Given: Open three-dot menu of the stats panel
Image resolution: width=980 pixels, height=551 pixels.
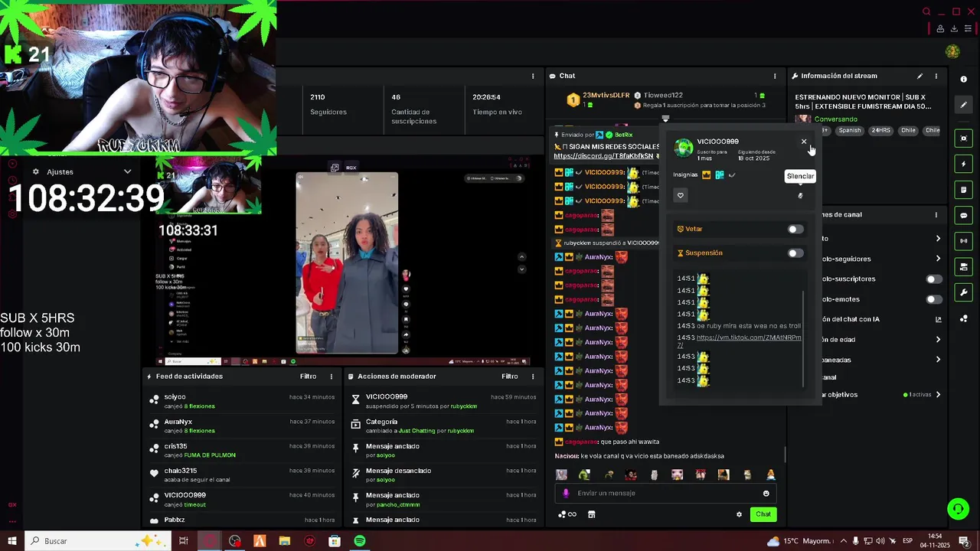Looking at the screenshot, I should (x=533, y=76).
